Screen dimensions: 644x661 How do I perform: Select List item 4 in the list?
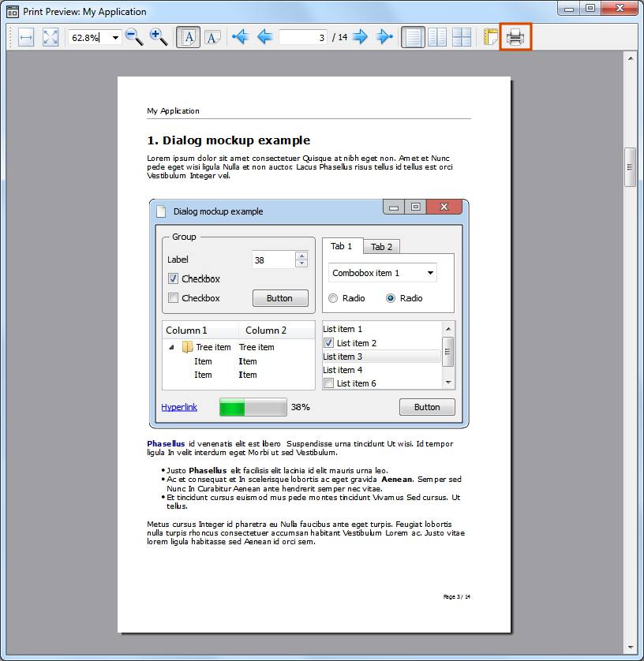[x=382, y=370]
